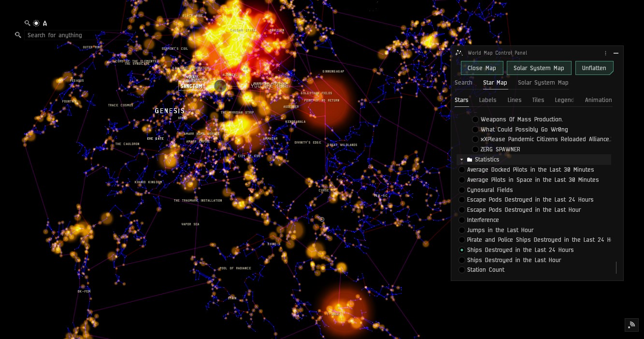Select Cynosural Fields statistic
644x339 pixels.
pos(462,190)
